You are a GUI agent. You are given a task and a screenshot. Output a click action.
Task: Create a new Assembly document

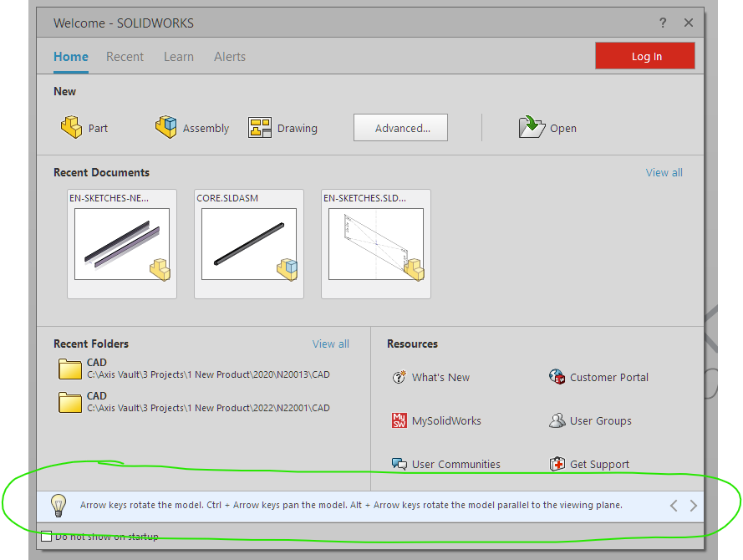192,127
